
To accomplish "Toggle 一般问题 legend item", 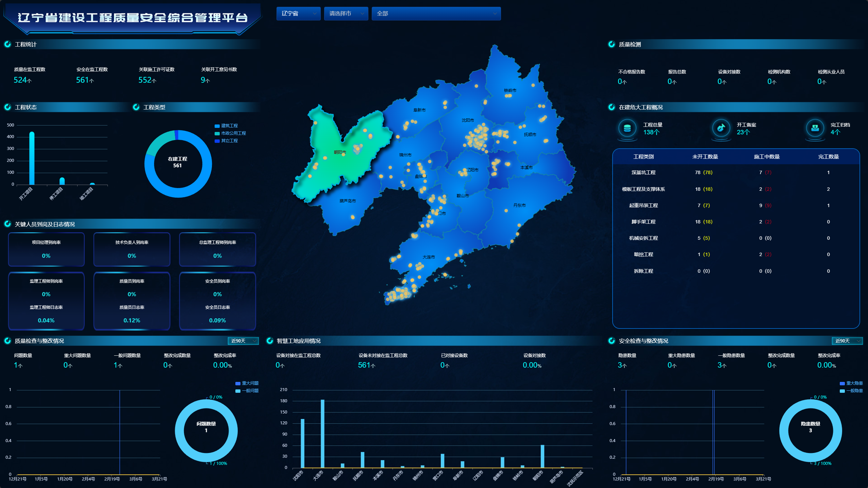I will 247,391.
